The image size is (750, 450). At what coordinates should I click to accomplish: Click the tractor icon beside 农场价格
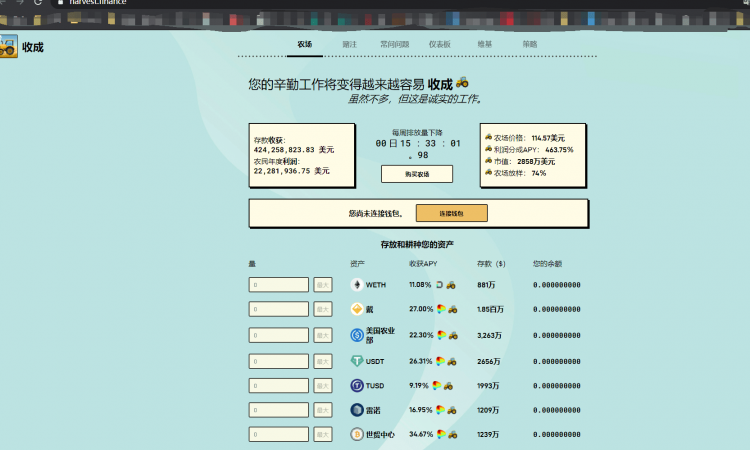488,137
